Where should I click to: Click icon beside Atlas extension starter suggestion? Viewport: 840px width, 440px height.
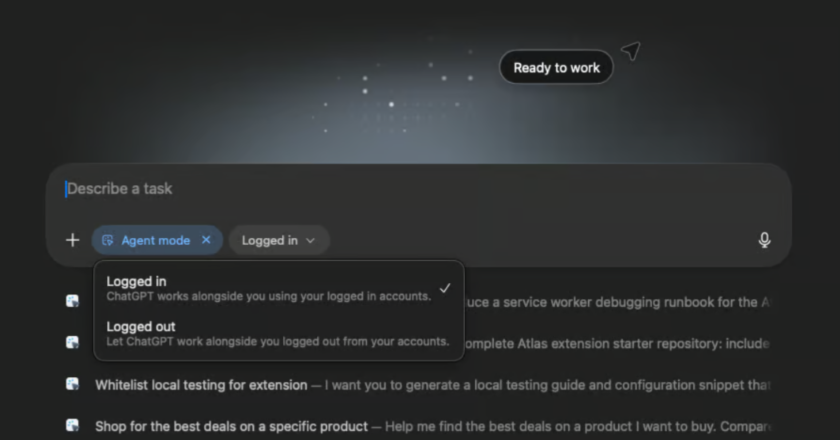tap(72, 342)
